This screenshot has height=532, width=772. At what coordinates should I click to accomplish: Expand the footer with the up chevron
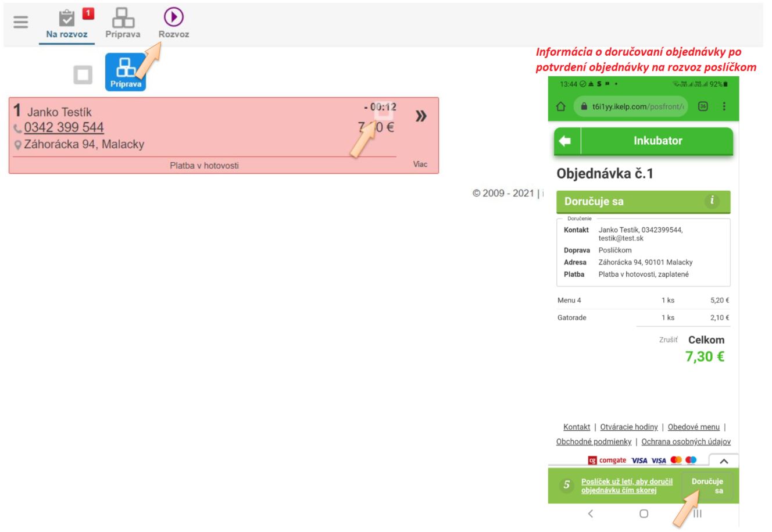coord(724,461)
